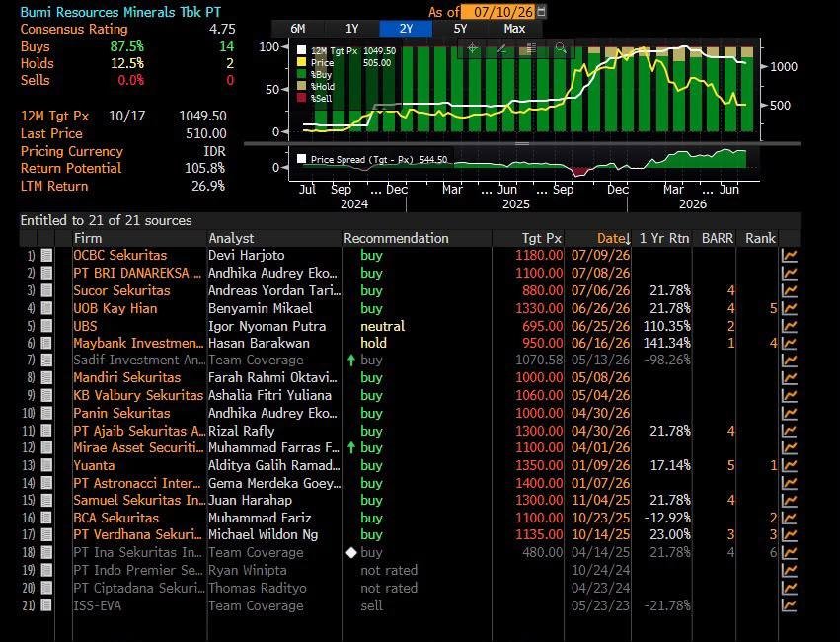The image size is (840, 642).
Task: Click the ISS-EVA sell recommendation
Action: pyautogui.click(x=372, y=605)
